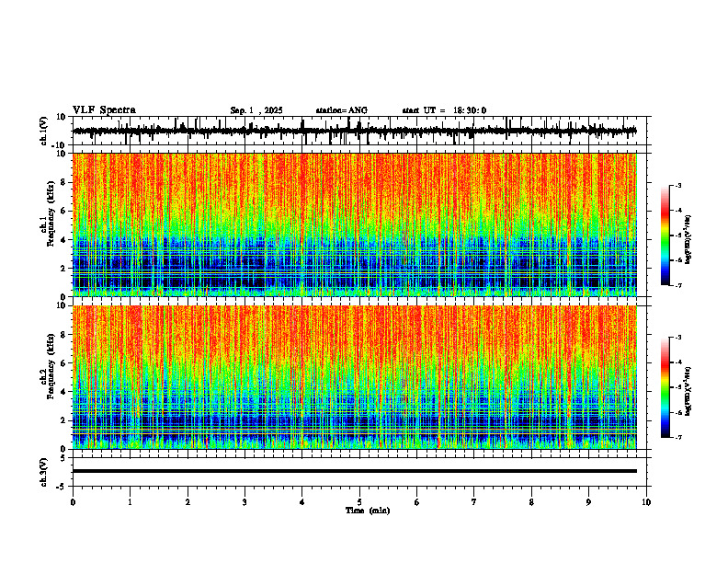Click the ch.1 frequency tick label '4'
728x563 pixels.
click(64, 240)
